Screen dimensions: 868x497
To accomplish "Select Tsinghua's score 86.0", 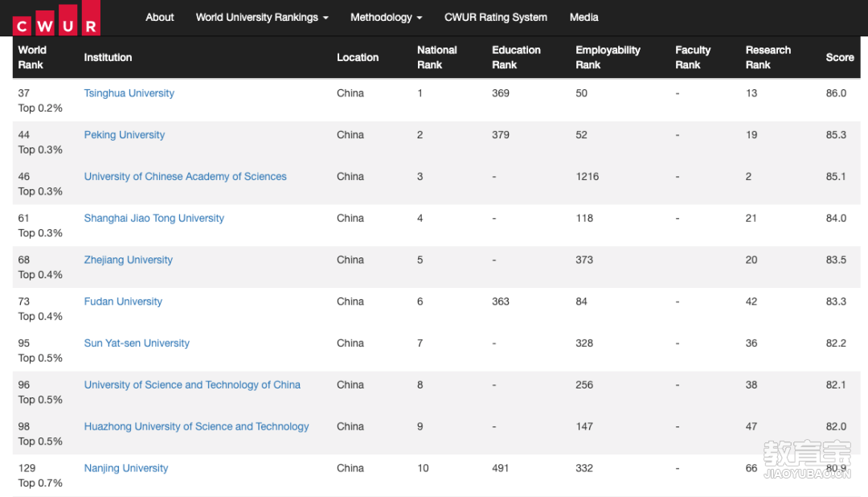I will click(x=836, y=93).
